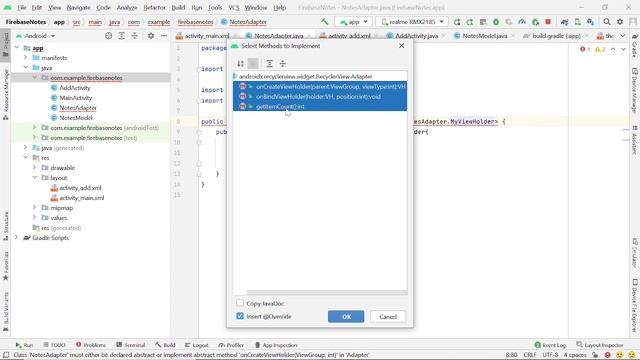
Task: Open the TODO tool window
Action: coord(54,345)
